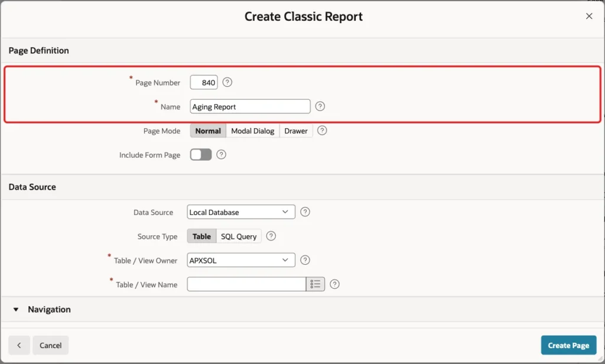
Task: Open help for Page Number field
Action: click(227, 82)
